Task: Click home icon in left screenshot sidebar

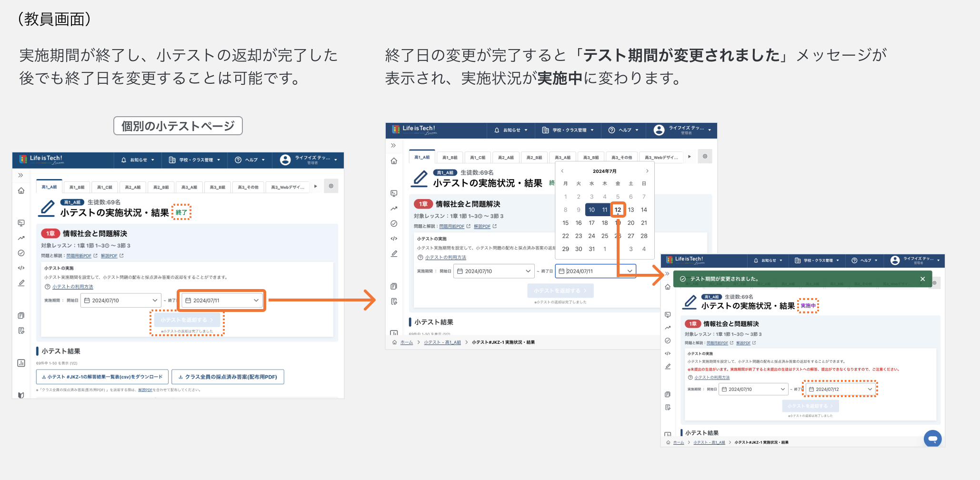Action: [x=21, y=191]
